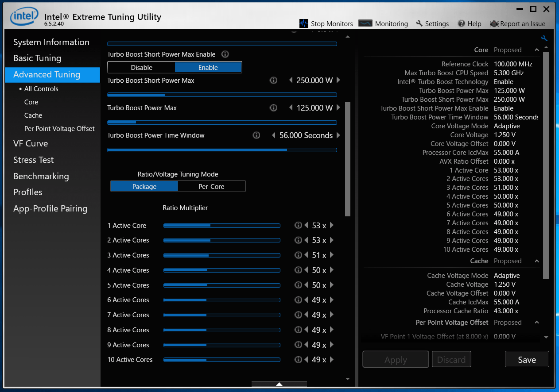Click blue wrench icon in proposed panel
The image size is (559, 392).
tap(544, 38)
